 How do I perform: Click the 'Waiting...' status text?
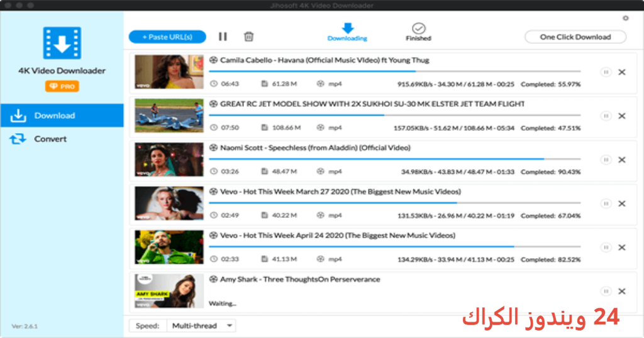[223, 304]
